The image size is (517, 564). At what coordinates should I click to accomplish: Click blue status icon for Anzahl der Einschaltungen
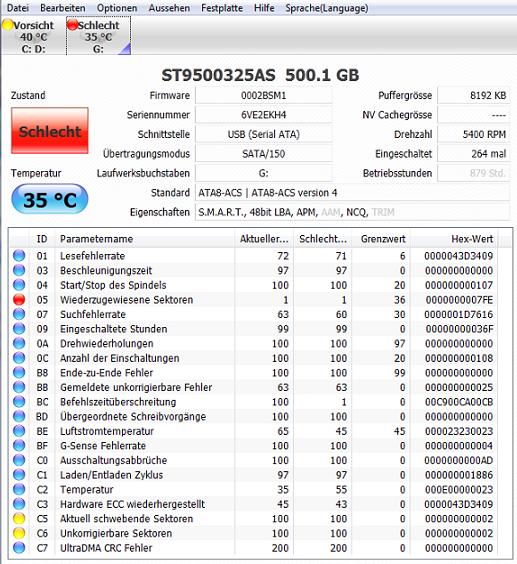point(19,358)
